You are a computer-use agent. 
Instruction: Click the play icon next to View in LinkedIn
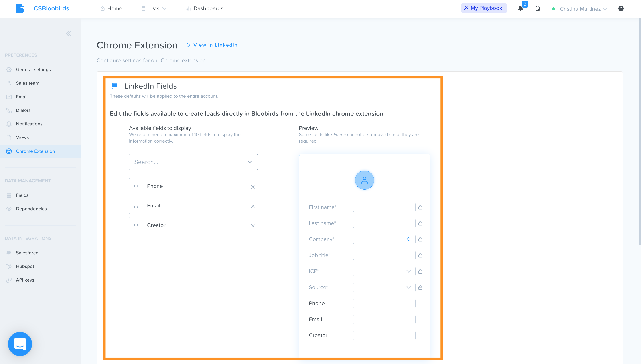click(188, 45)
